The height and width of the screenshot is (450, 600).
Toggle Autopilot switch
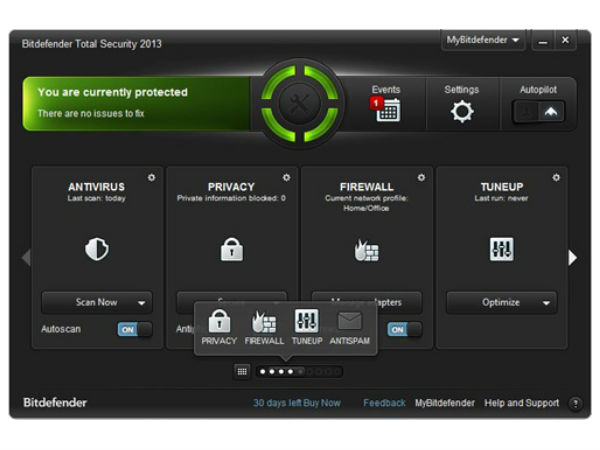pyautogui.click(x=538, y=112)
